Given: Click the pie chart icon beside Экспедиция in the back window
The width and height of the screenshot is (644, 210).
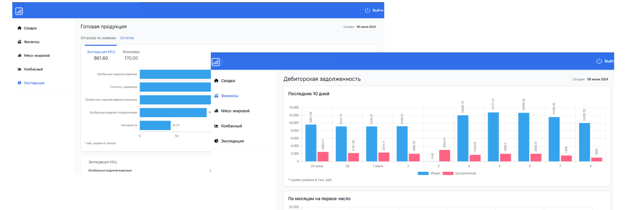Looking at the screenshot, I should point(19,83).
